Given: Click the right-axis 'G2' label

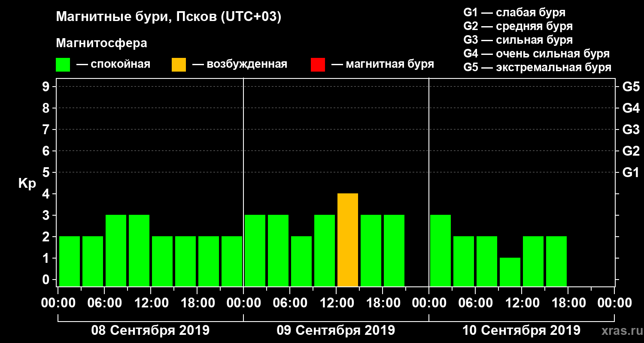Looking at the screenshot, I should (631, 151).
